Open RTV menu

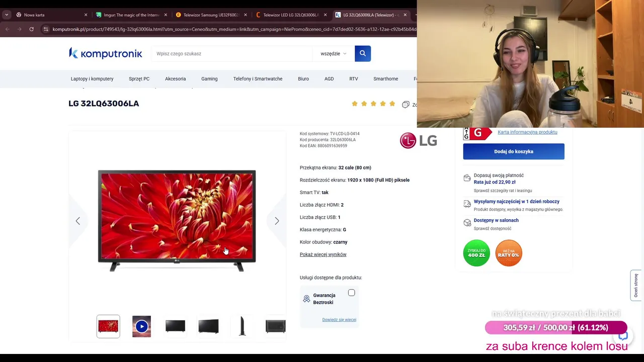[x=354, y=79]
